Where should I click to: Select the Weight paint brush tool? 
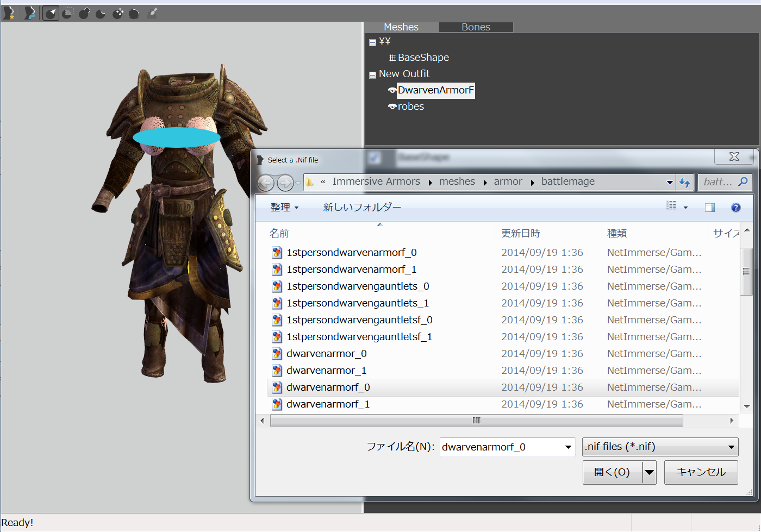click(x=152, y=12)
